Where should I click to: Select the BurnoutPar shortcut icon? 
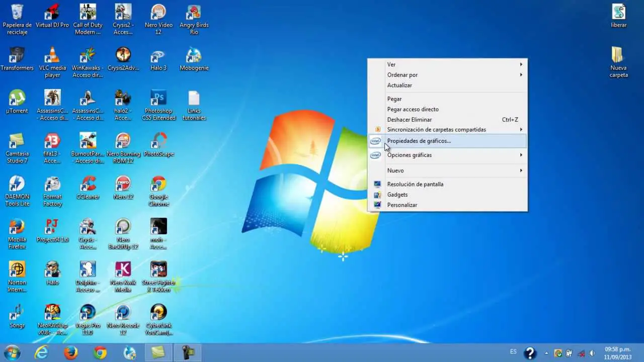tap(88, 148)
